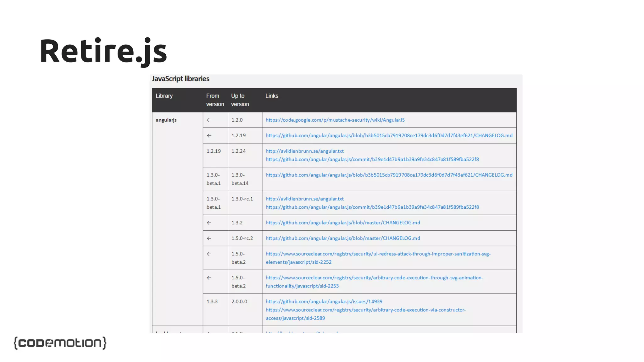Click the Codemotion logo
The width and height of the screenshot is (644, 362).
coord(60,343)
